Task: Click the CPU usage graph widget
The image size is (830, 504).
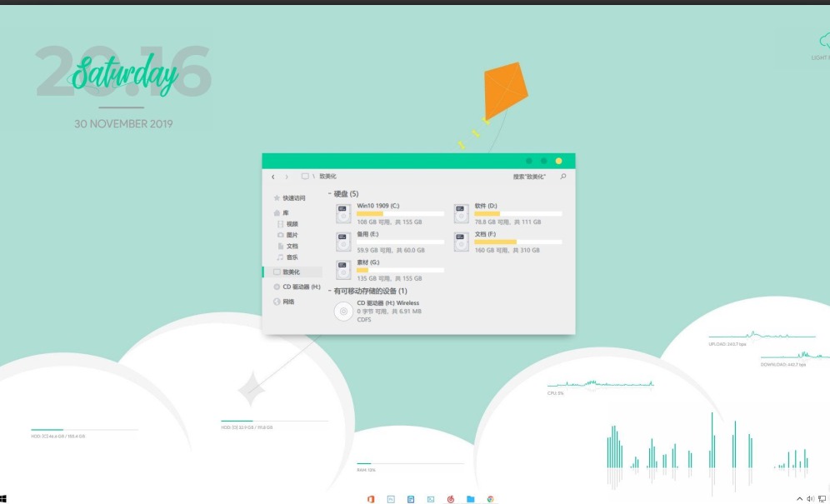Action: 600,387
